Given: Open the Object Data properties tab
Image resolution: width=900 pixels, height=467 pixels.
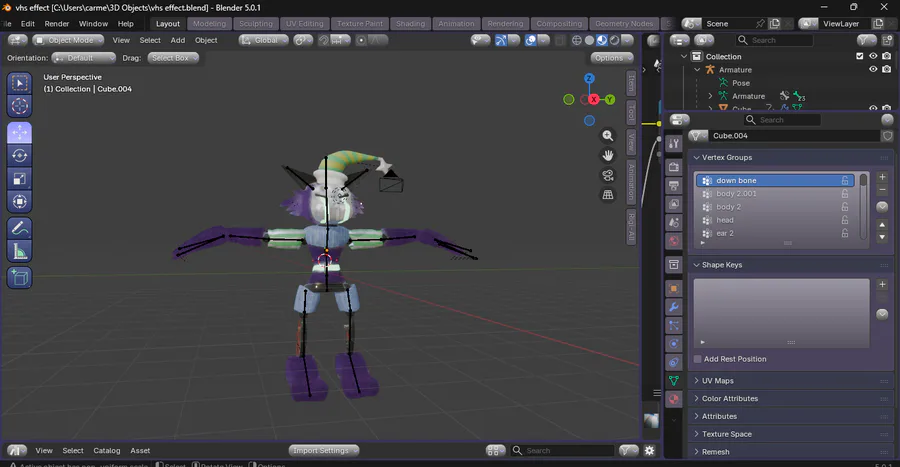Looking at the screenshot, I should tap(674, 380).
